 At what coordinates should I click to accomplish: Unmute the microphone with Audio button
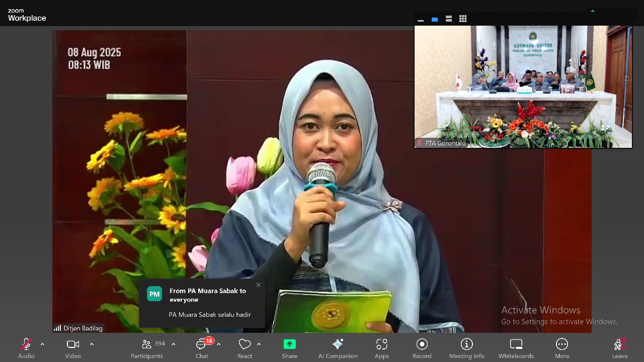tap(26, 348)
